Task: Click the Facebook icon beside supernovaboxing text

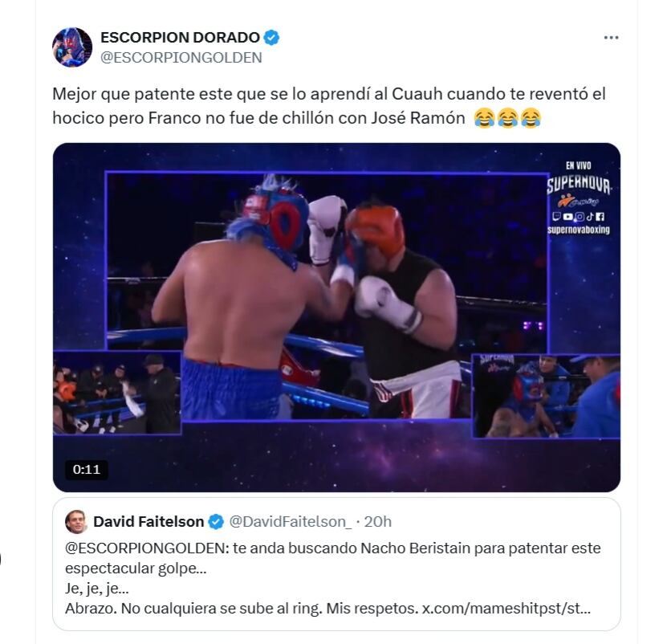Action: click(x=600, y=217)
